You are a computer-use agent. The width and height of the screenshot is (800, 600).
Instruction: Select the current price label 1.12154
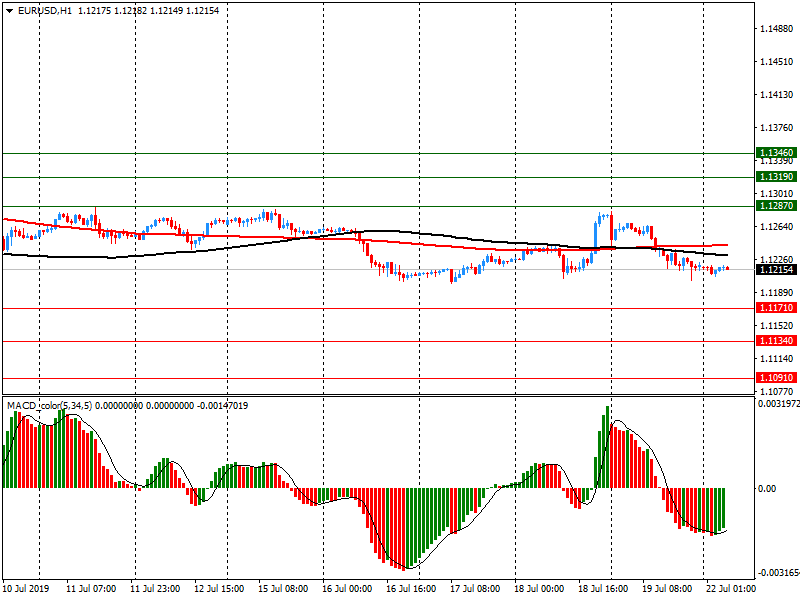coord(776,269)
